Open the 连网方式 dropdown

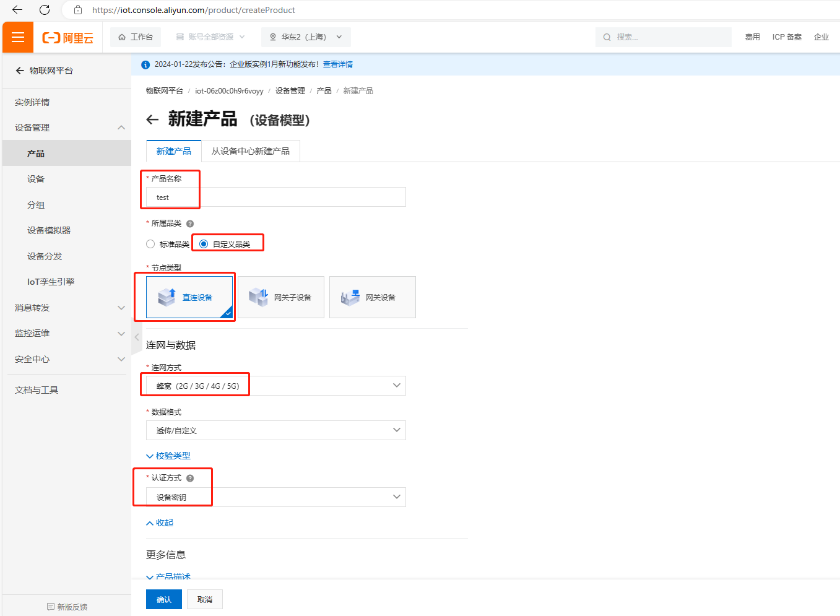(276, 386)
